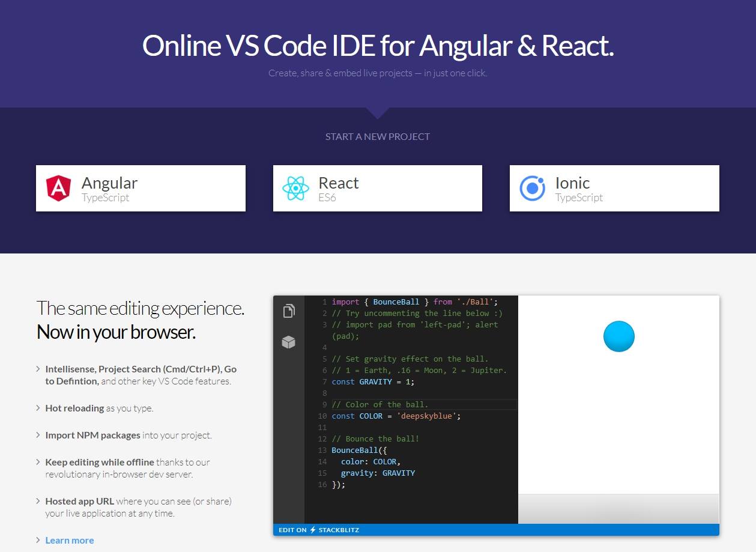Image resolution: width=756 pixels, height=552 pixels.
Task: Click the '// Bounce the ball!' comment line
Action: pos(375,438)
